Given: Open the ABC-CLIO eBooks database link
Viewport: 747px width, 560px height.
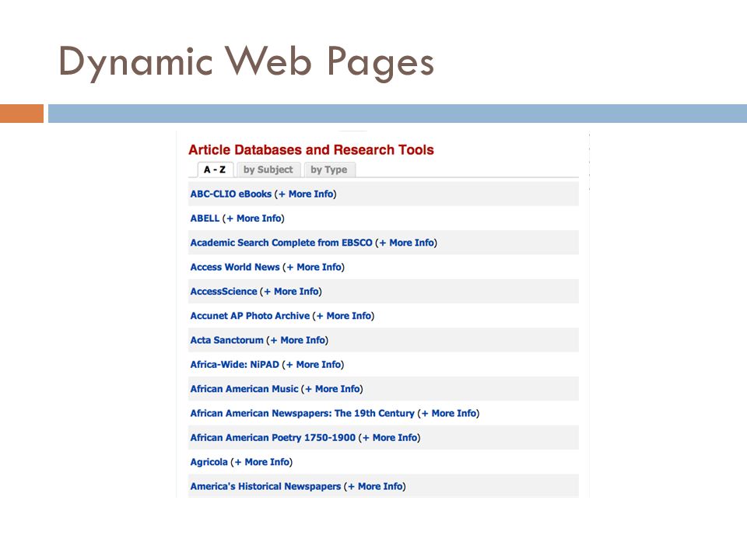Looking at the screenshot, I should pos(230,194).
